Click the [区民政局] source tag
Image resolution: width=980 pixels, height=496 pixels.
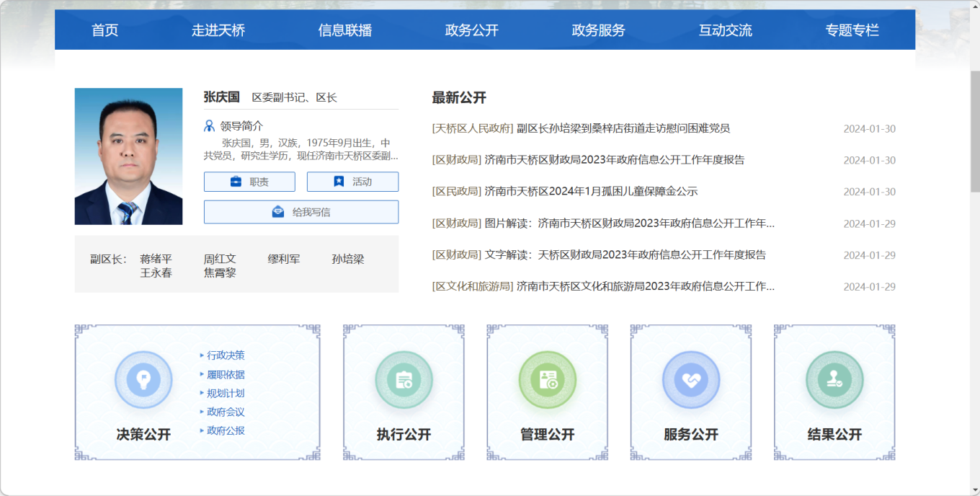[456, 192]
